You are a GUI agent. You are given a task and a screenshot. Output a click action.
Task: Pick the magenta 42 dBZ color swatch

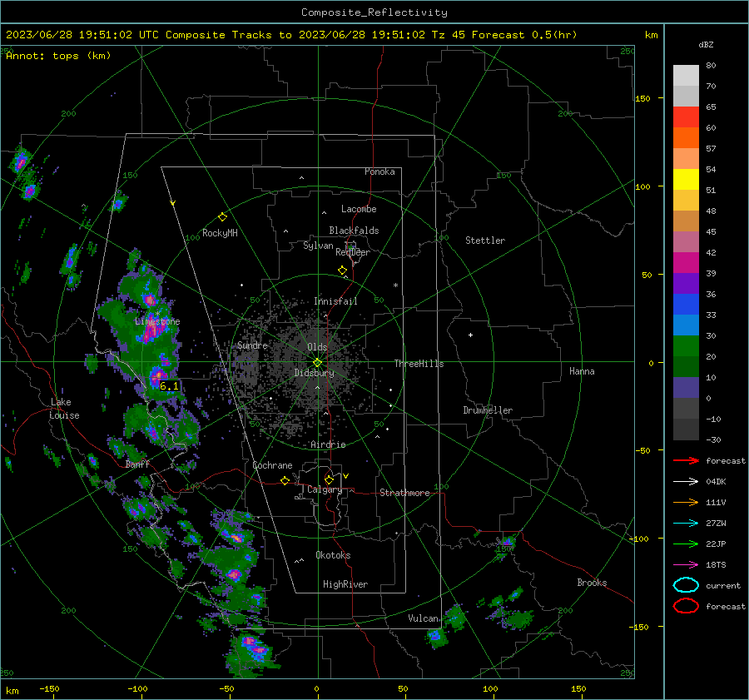[686, 262]
